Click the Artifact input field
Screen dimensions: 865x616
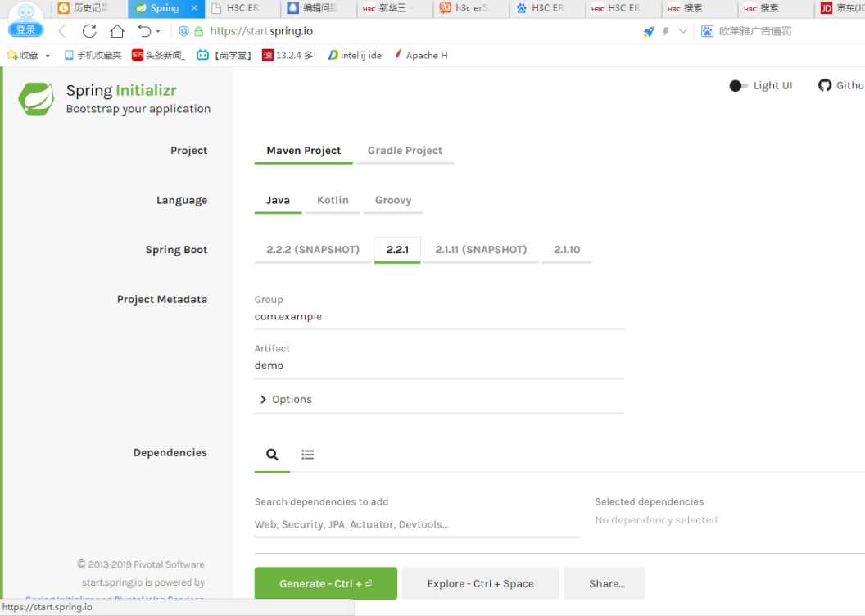[x=439, y=365]
